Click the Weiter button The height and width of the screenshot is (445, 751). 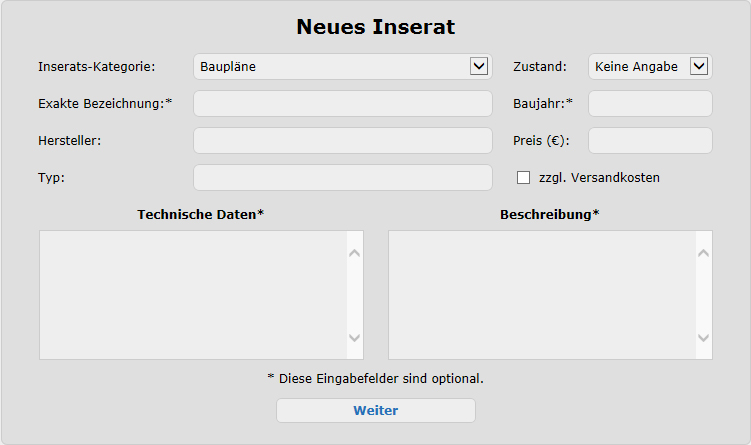[375, 411]
